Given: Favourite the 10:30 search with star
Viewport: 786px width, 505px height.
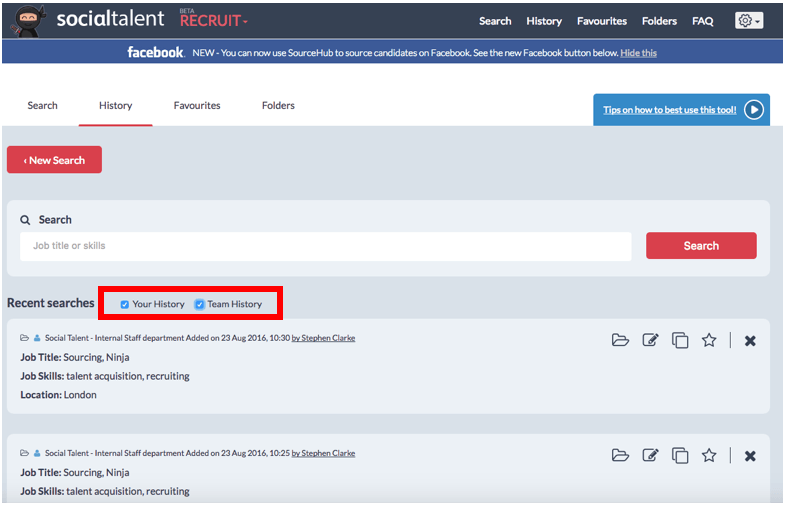Looking at the screenshot, I should coord(709,340).
